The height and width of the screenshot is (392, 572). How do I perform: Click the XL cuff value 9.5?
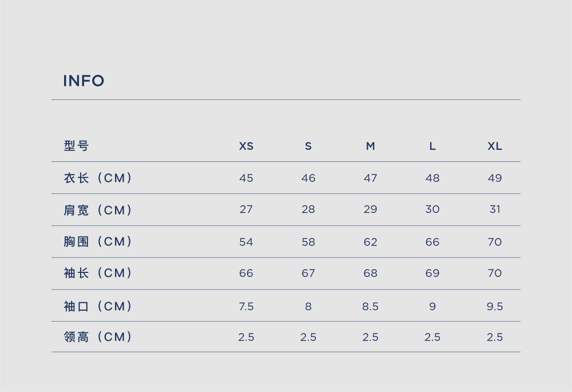pyautogui.click(x=495, y=306)
